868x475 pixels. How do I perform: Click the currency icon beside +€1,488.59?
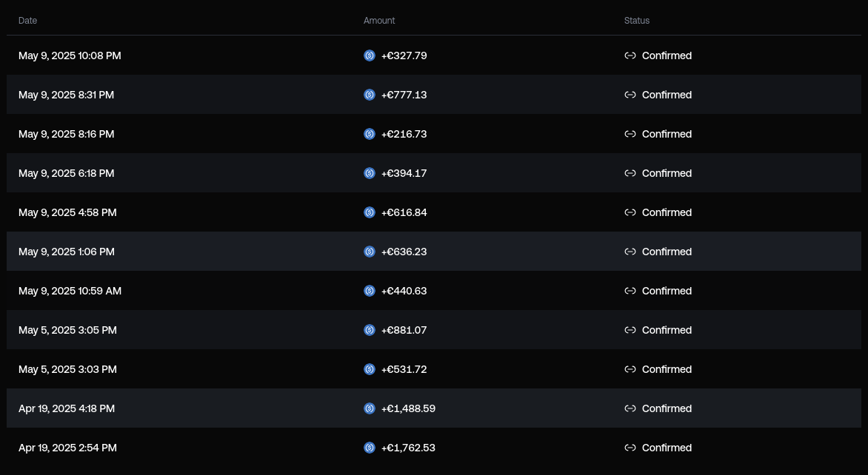370,408
